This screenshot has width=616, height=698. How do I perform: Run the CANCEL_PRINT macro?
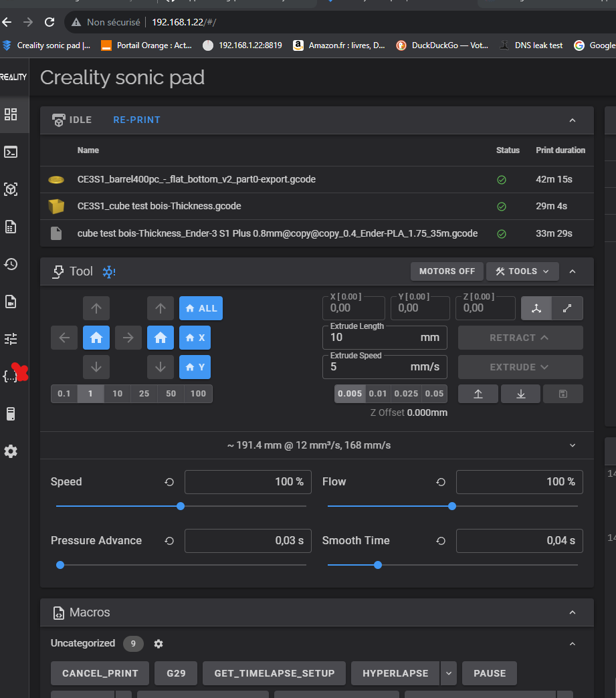coord(100,673)
